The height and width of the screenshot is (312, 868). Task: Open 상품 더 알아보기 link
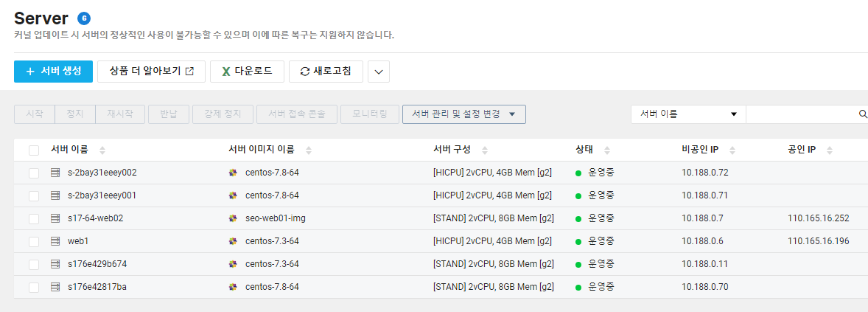click(151, 72)
